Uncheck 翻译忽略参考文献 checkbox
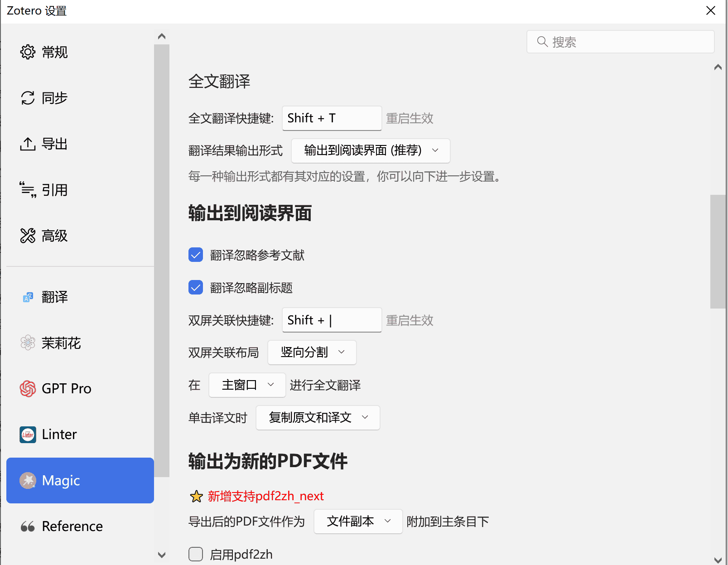The width and height of the screenshot is (728, 565). [196, 255]
